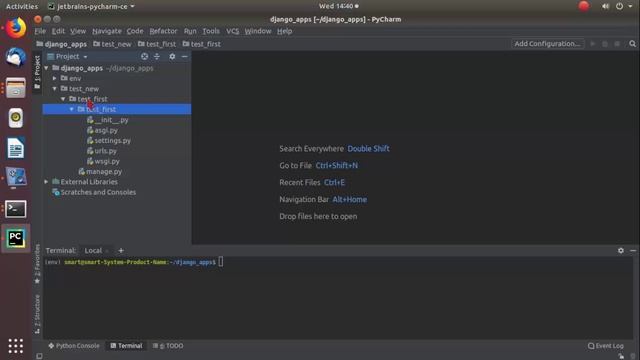The height and width of the screenshot is (360, 640).
Task: Collapse the selected inner test_first folder
Action: click(x=71, y=109)
